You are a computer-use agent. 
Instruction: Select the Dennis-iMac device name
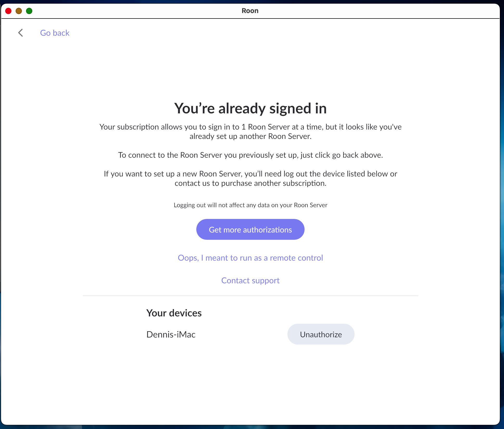point(171,334)
